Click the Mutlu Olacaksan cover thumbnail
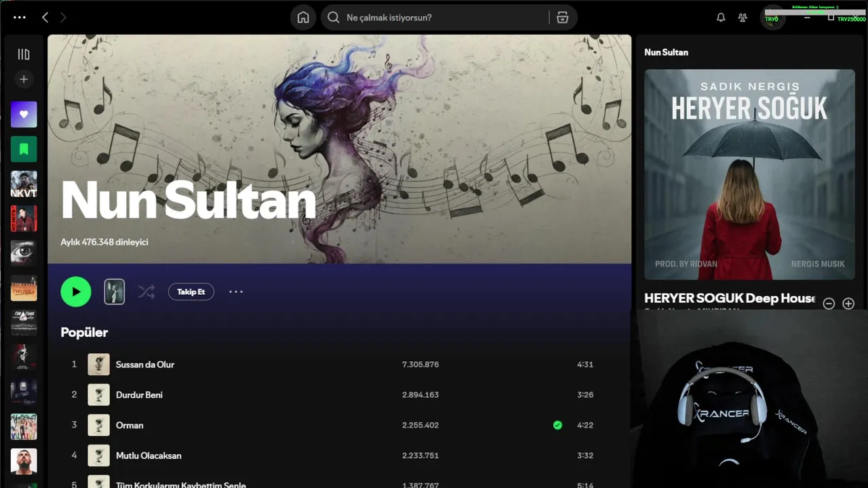The height and width of the screenshot is (488, 868). (x=98, y=455)
